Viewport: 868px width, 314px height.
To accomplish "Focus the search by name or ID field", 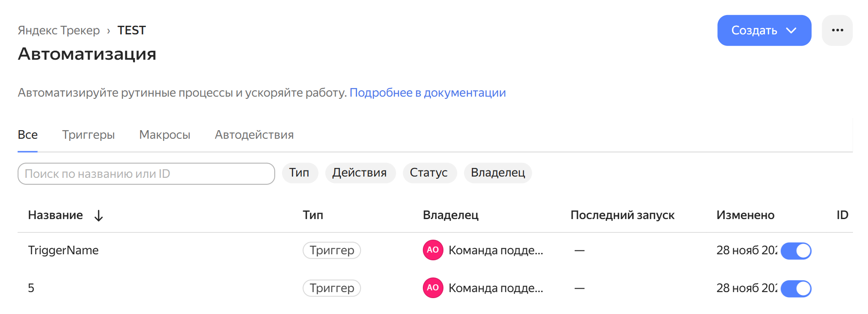I will 146,174.
